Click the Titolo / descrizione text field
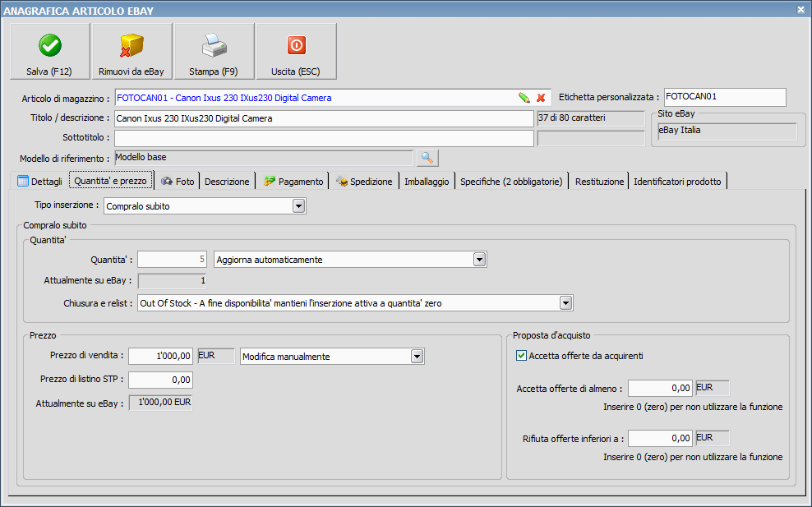Screen dimensions: 812x507 pos(324,118)
